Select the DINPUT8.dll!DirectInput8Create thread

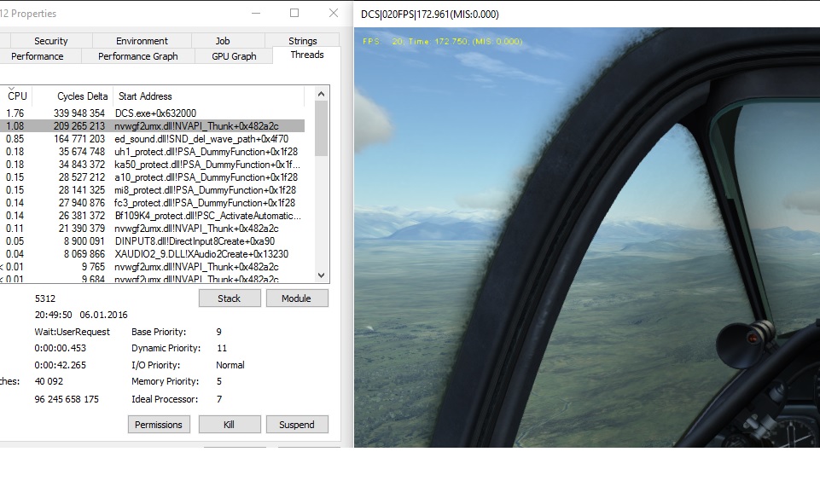coord(152,241)
